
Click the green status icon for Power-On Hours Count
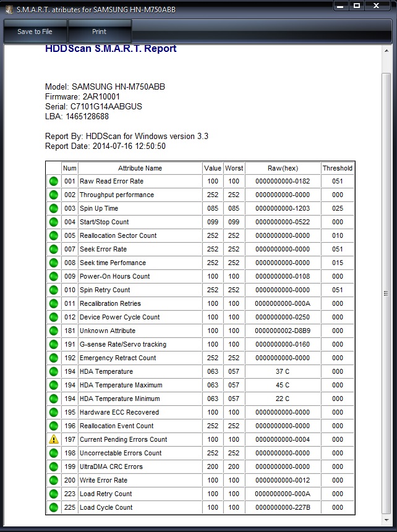pyautogui.click(x=54, y=276)
